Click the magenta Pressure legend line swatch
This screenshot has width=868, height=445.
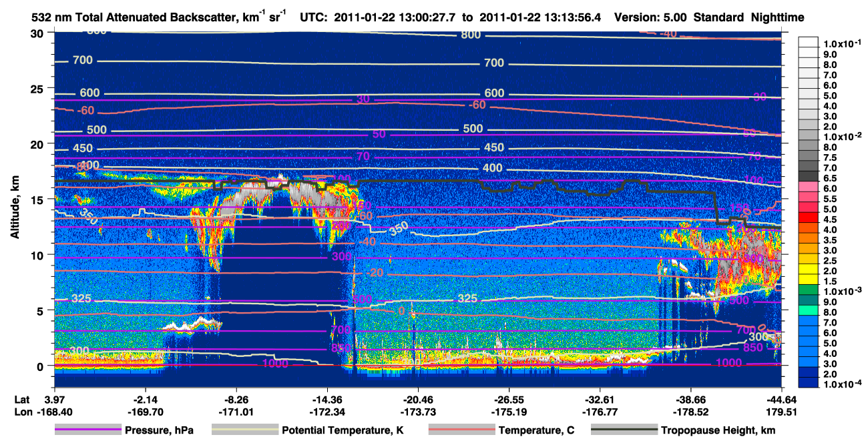click(88, 430)
